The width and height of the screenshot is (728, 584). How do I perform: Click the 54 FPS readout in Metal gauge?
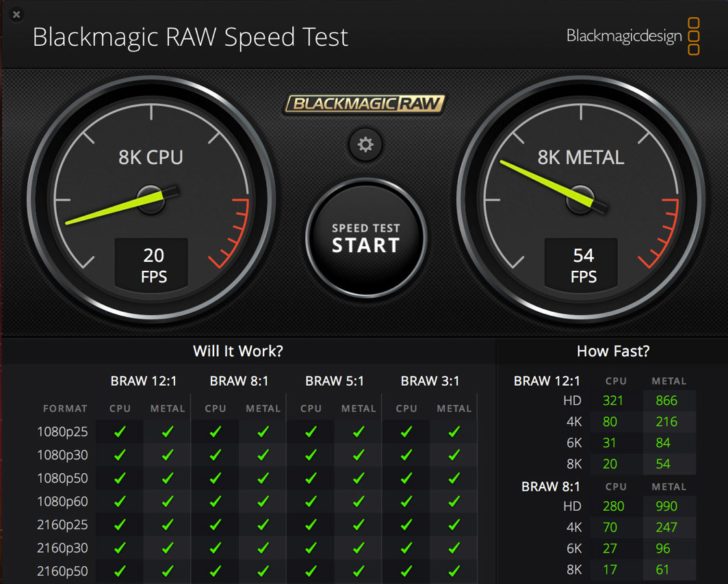[x=582, y=265]
